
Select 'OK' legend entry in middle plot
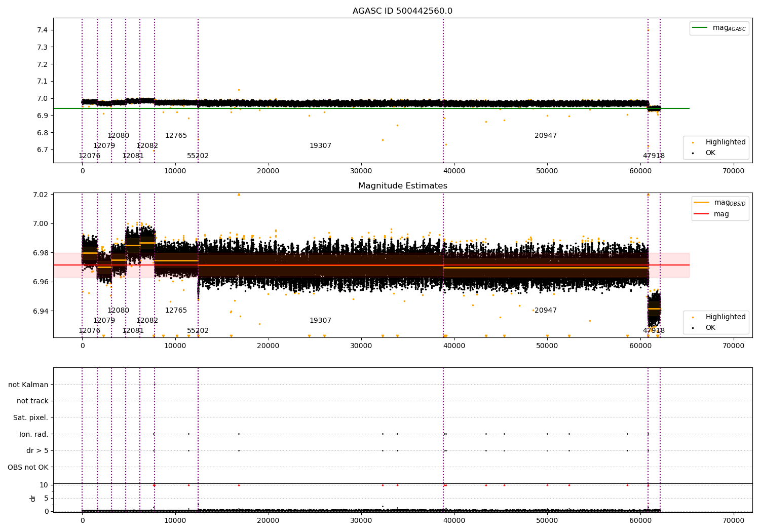click(x=710, y=328)
